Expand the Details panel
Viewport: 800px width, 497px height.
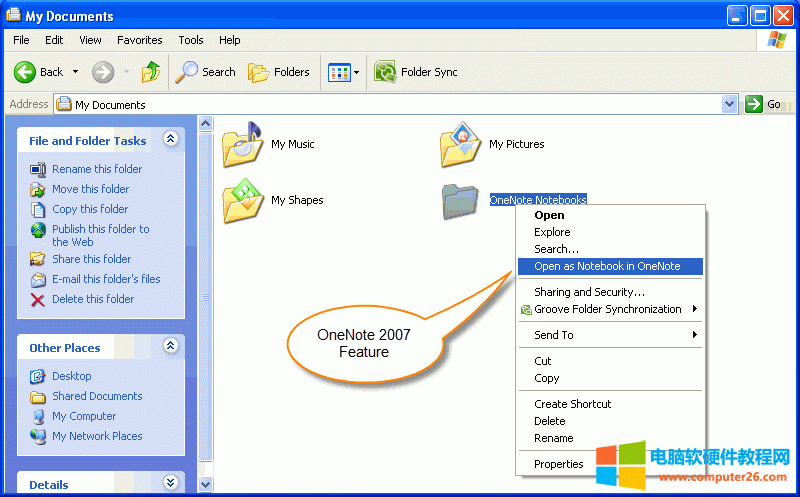click(170, 482)
